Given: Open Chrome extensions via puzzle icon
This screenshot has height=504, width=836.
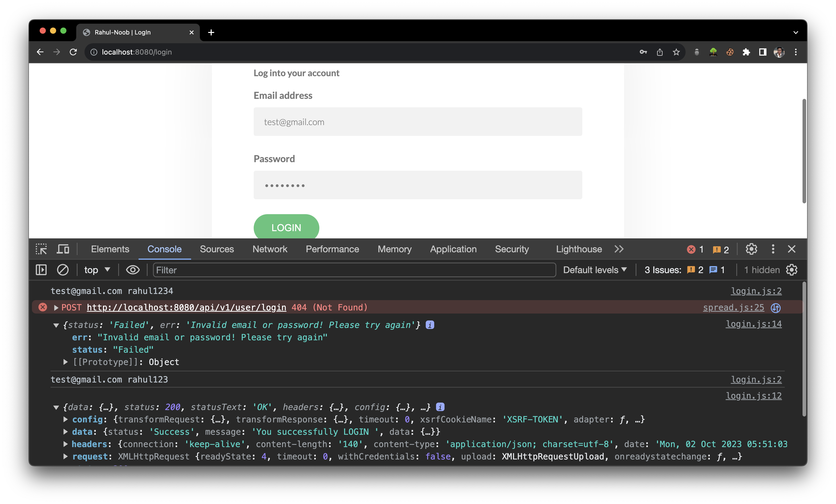Looking at the screenshot, I should tap(746, 52).
